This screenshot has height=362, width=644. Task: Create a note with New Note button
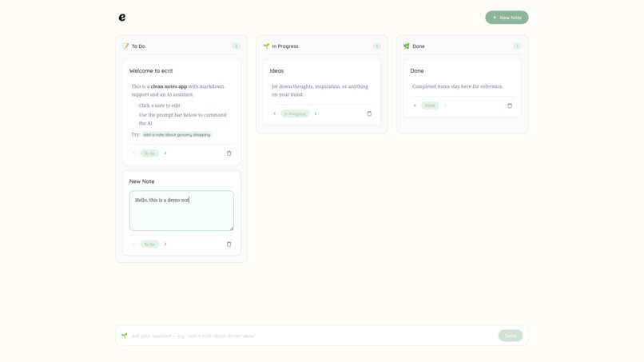coord(507,18)
